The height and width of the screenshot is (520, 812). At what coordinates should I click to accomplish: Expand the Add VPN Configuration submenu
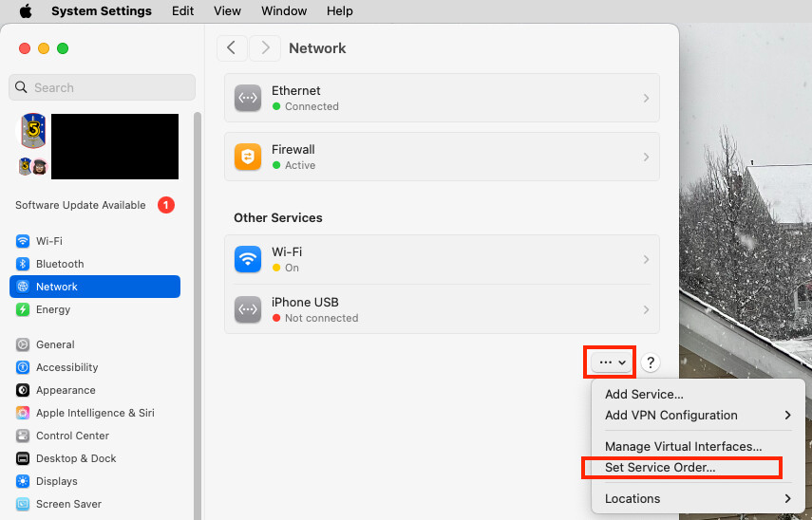[697, 415]
